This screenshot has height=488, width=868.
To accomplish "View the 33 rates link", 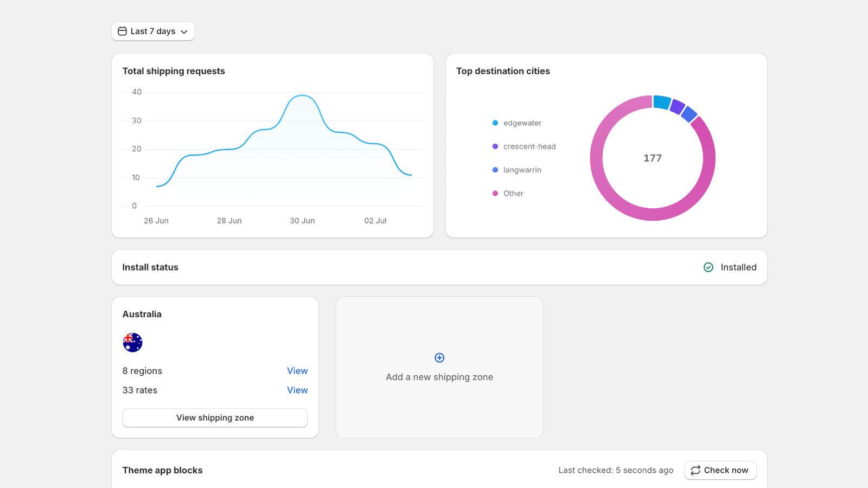I will tap(297, 390).
